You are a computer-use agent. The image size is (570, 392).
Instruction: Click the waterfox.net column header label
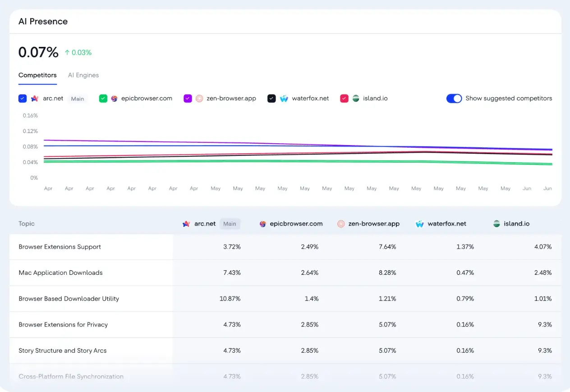[x=447, y=223]
